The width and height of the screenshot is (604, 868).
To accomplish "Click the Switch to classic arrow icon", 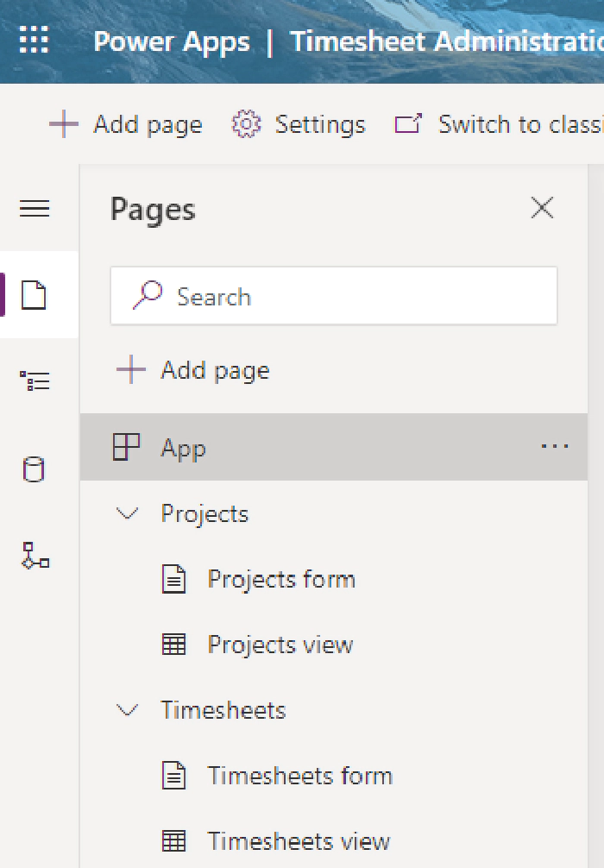I will point(408,123).
